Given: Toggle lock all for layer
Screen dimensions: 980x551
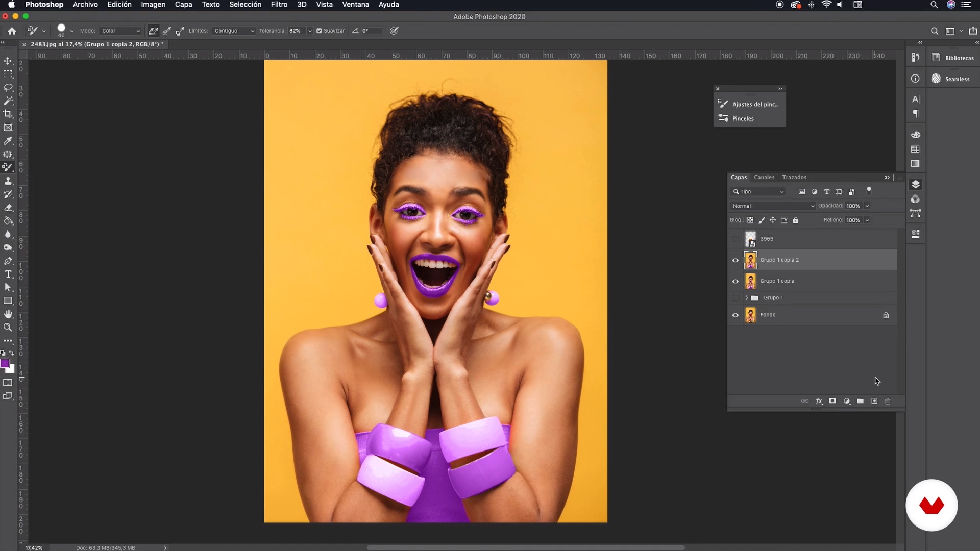Looking at the screenshot, I should coord(796,220).
